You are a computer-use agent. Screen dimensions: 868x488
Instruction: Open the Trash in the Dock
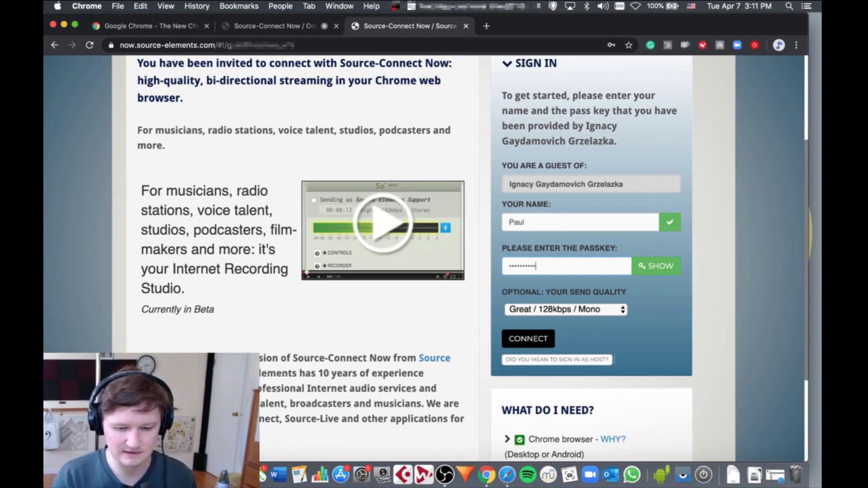click(x=795, y=474)
